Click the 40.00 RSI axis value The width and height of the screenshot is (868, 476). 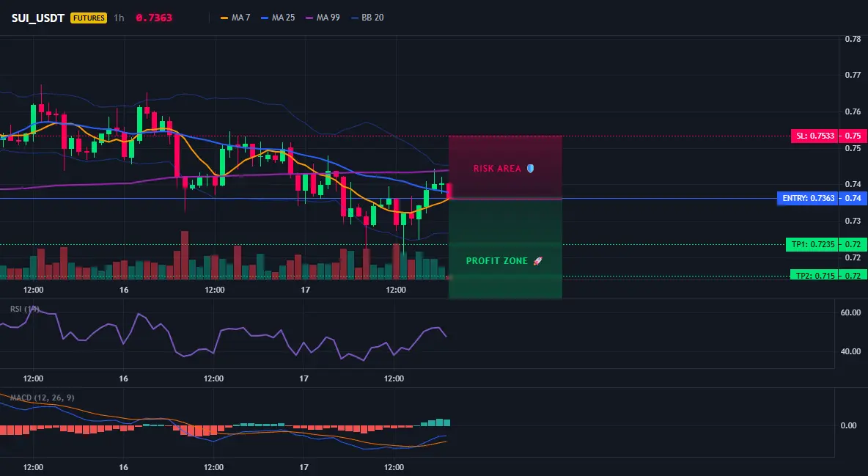tap(850, 351)
